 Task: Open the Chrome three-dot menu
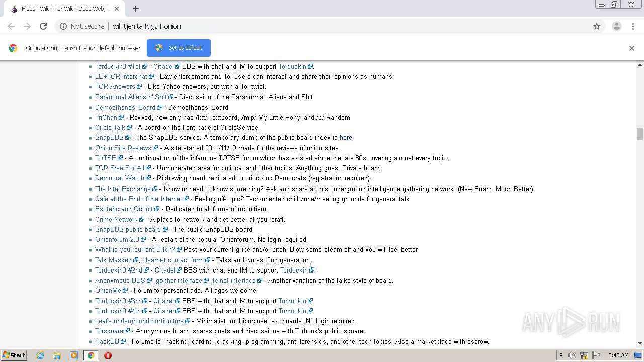(633, 26)
